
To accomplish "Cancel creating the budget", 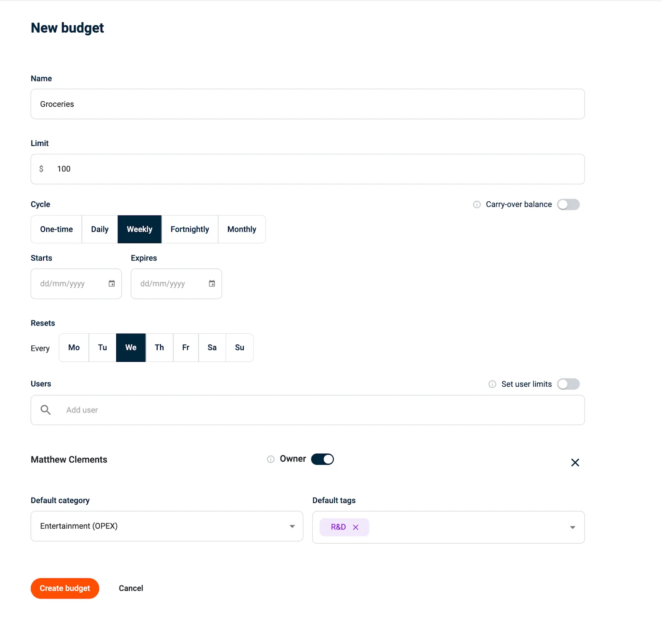I will 131,588.
